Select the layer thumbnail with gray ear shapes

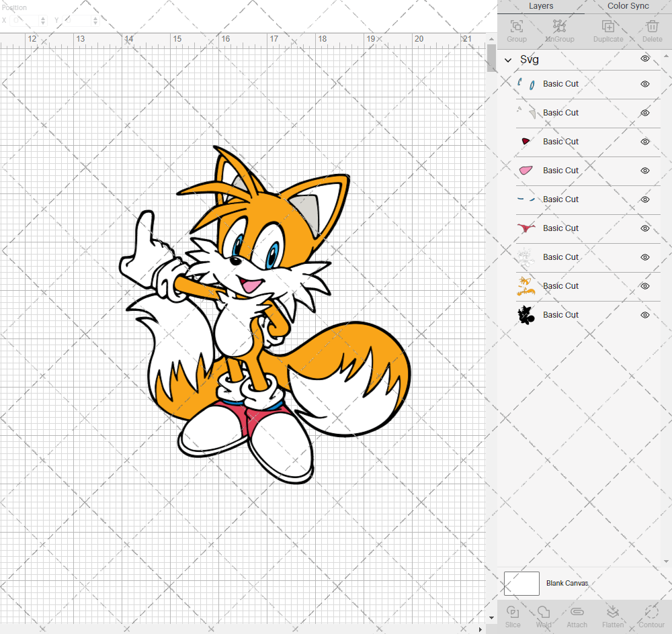(x=526, y=113)
